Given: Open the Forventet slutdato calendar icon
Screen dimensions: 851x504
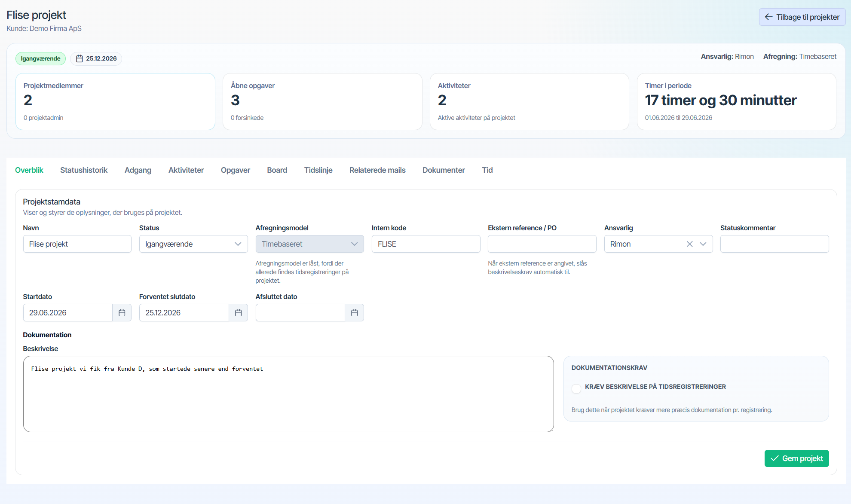Looking at the screenshot, I should pos(239,313).
